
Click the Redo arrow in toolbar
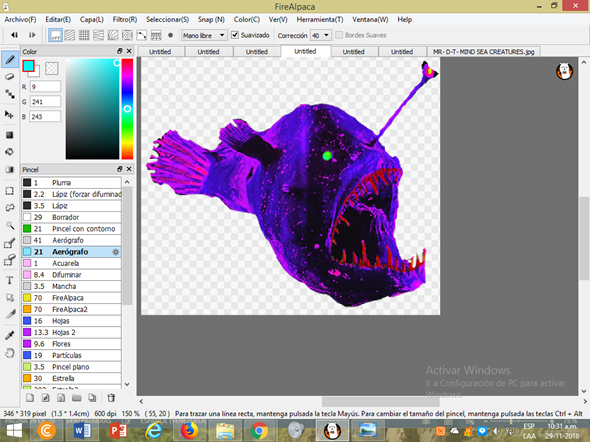point(32,35)
